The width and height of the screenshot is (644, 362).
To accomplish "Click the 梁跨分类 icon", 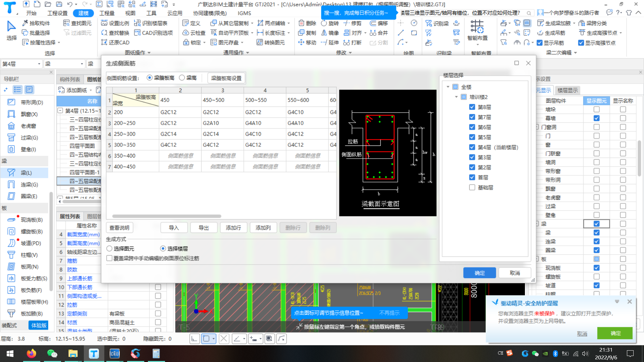I will point(582,23).
